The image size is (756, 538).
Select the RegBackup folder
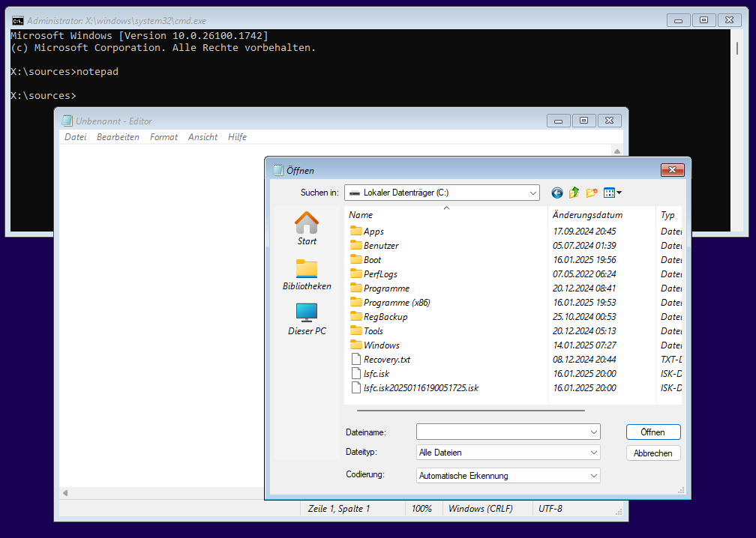(x=379, y=316)
